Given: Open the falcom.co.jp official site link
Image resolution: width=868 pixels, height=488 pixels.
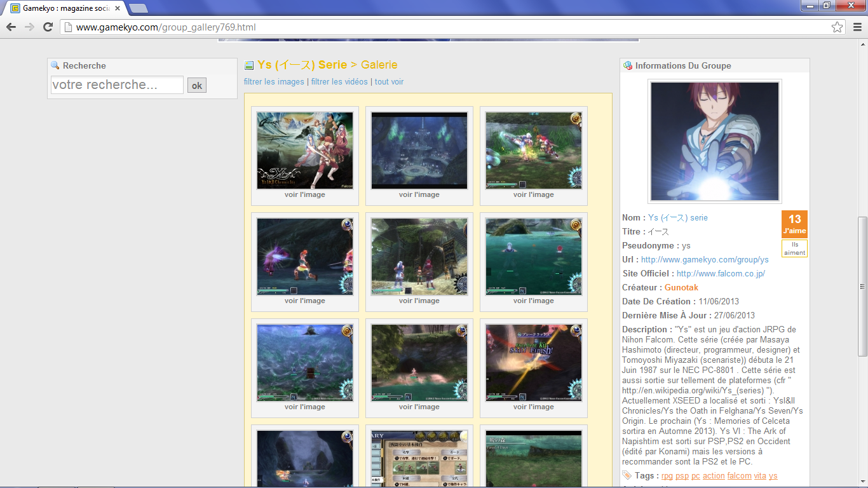Looking at the screenshot, I should click(721, 274).
